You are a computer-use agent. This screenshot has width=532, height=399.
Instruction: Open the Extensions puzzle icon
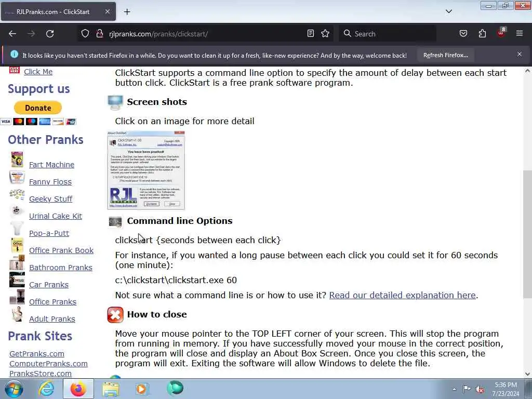pos(482,34)
